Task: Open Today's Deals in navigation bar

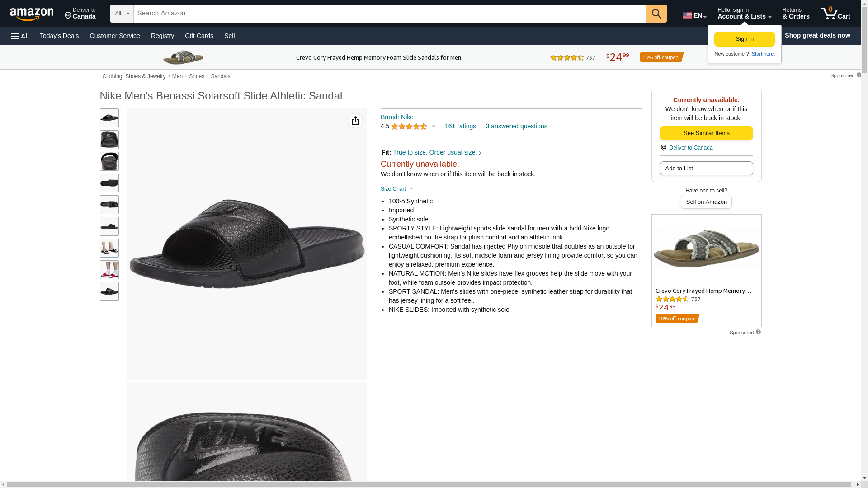Action: click(59, 36)
